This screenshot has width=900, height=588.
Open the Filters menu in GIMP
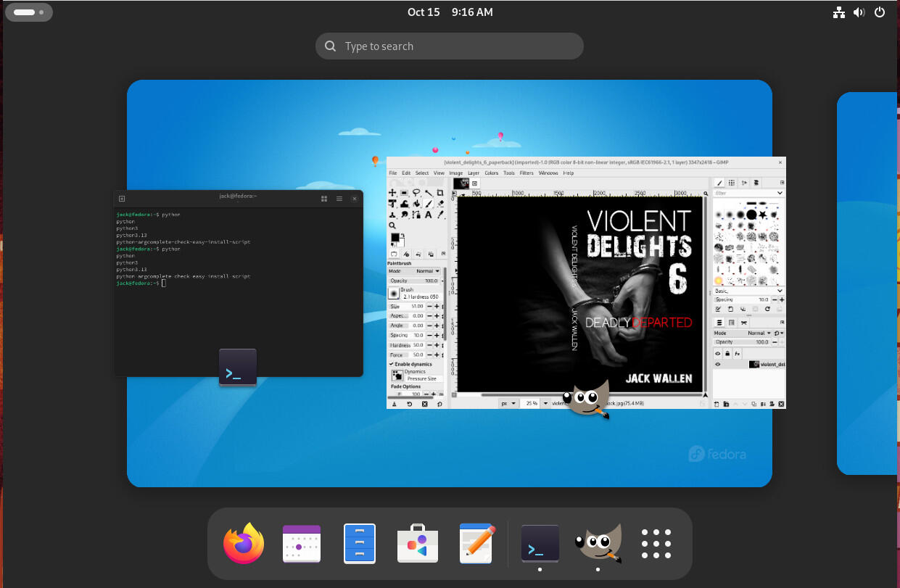(x=526, y=173)
